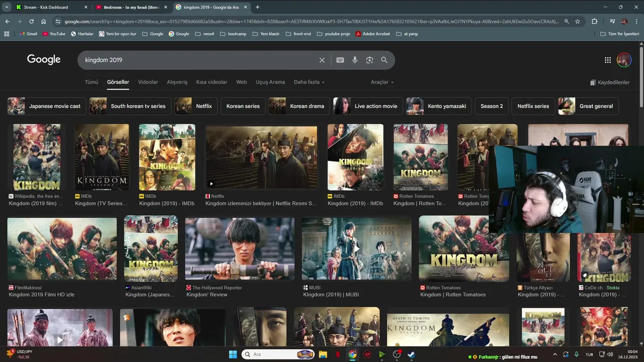644x362 pixels.
Task: Submit search with the magnifier icon
Action: coord(384,60)
